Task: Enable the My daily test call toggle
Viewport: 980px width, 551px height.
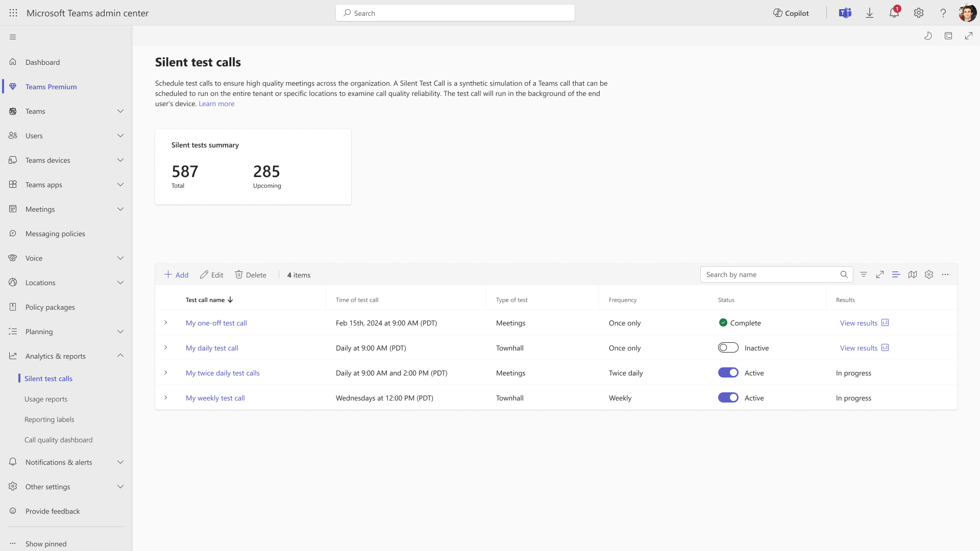Action: coord(728,348)
